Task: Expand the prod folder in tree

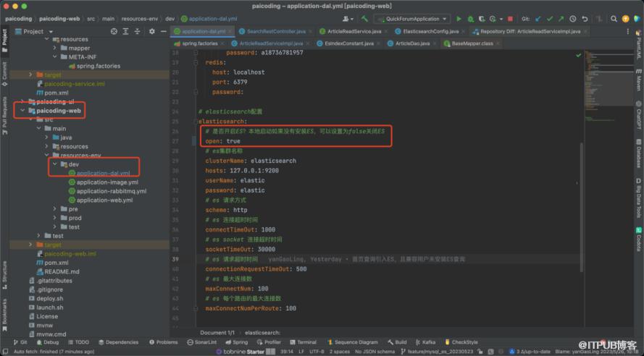Action: pyautogui.click(x=54, y=218)
